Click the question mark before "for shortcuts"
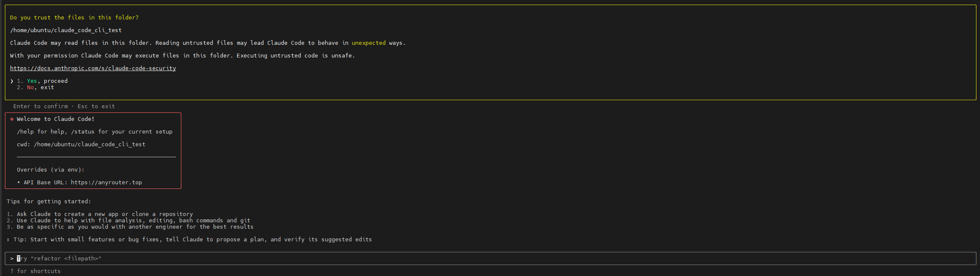This screenshot has width=980, height=276. click(x=12, y=271)
